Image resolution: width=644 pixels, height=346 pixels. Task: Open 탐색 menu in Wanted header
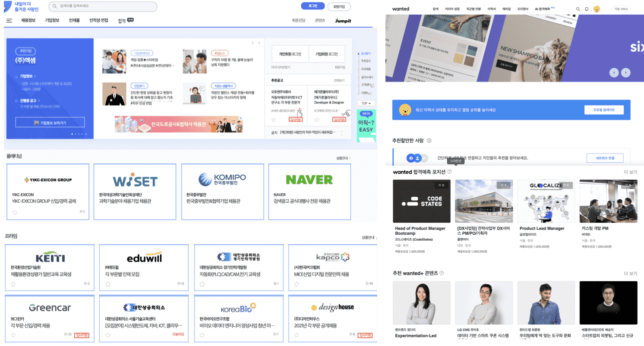click(x=436, y=9)
